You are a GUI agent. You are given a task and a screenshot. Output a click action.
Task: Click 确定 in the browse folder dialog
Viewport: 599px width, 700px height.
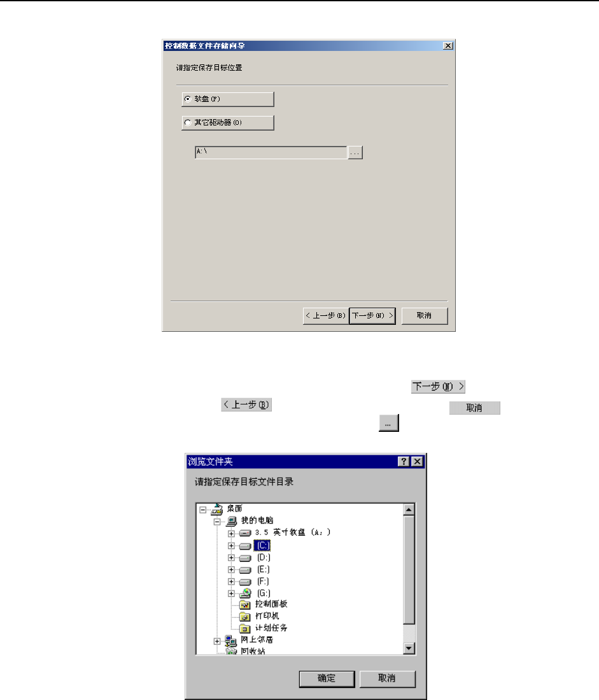pos(327,678)
